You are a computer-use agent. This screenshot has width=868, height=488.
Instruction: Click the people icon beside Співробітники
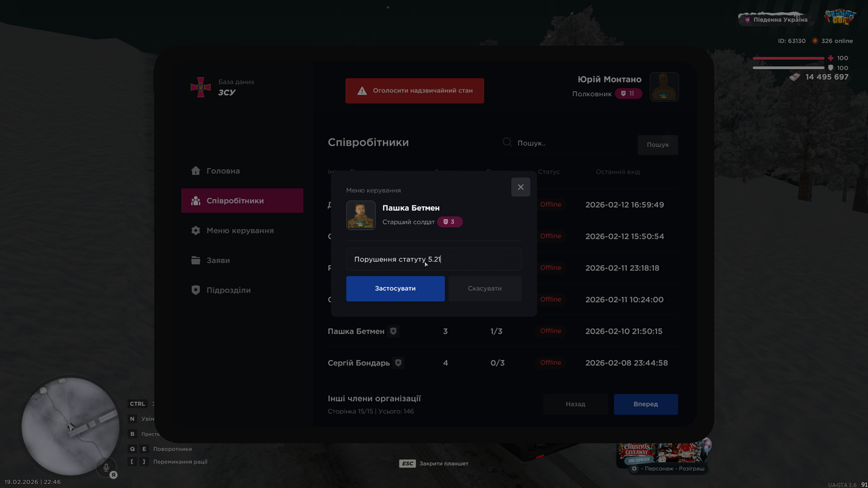[x=196, y=201]
